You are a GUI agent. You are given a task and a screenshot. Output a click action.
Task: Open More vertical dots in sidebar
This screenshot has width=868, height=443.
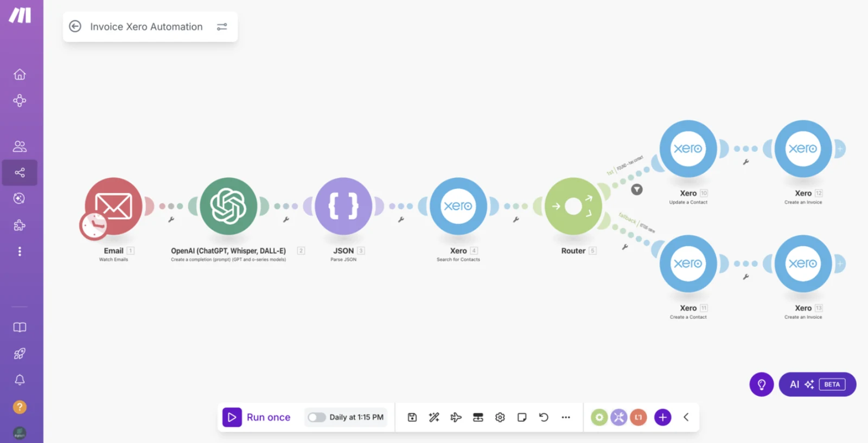point(20,252)
